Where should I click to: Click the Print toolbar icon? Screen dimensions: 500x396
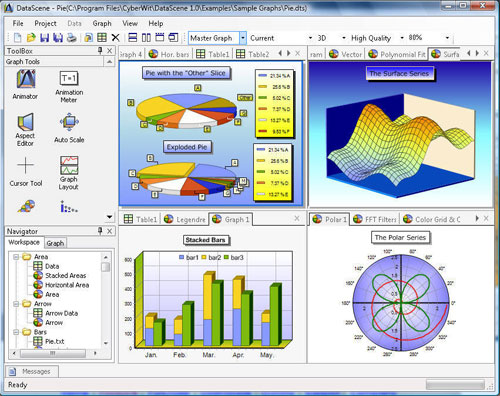[x=72, y=38]
